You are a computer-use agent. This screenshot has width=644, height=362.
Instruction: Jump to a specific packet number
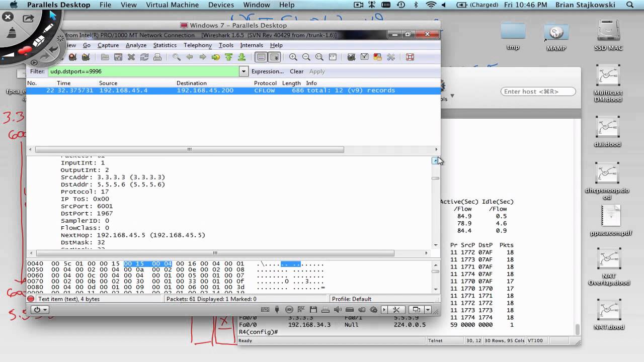click(x=215, y=57)
